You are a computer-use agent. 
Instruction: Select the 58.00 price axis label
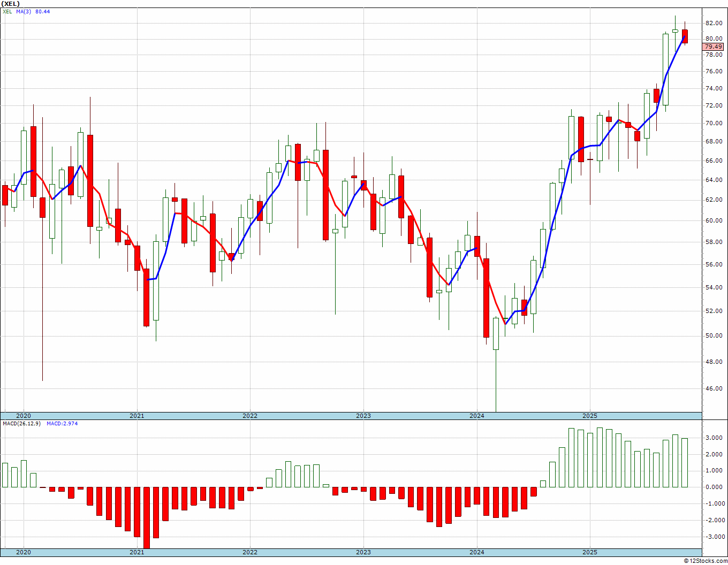click(x=714, y=242)
